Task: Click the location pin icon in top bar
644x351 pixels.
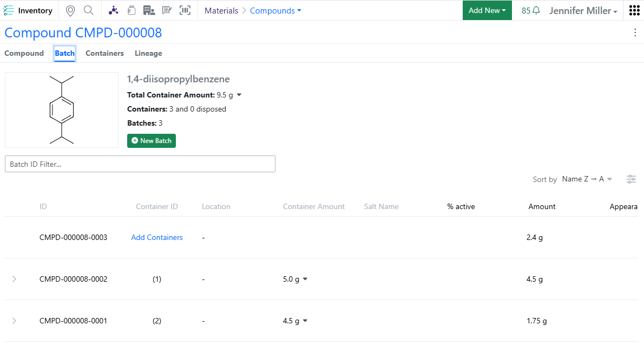Action: (x=70, y=11)
